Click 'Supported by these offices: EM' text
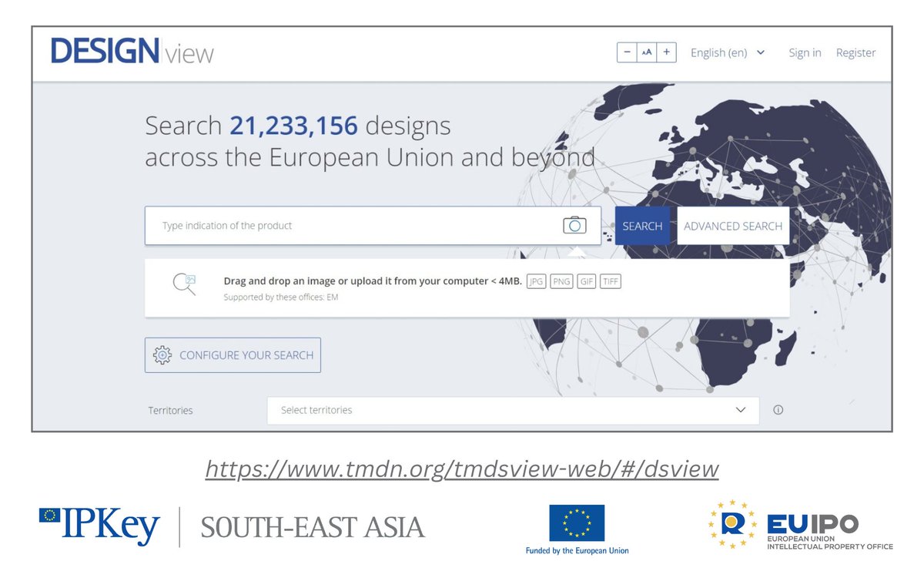 [x=281, y=297]
